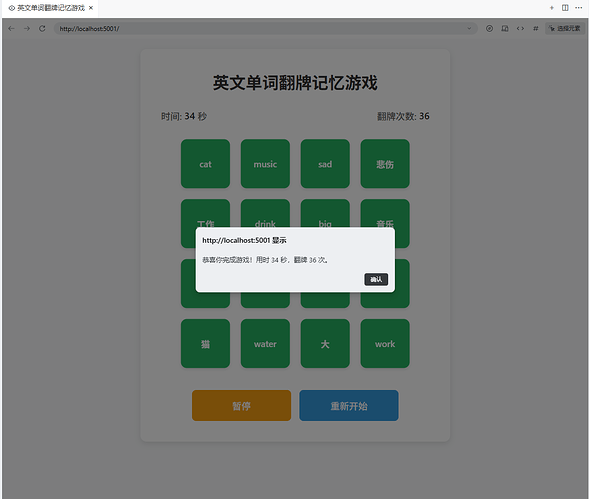Viewport: 589px width, 499px height.
Task: Click the 大 card
Action: point(325,343)
